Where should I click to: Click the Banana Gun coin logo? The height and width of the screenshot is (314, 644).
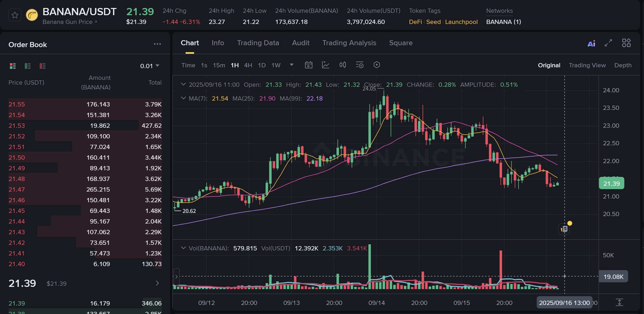tap(32, 15)
